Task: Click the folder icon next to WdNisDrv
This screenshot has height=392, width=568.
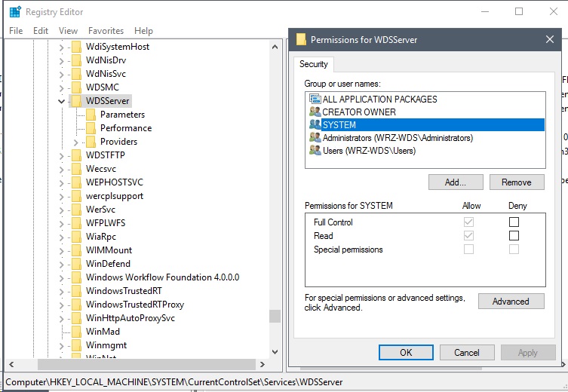Action: pyautogui.click(x=76, y=60)
